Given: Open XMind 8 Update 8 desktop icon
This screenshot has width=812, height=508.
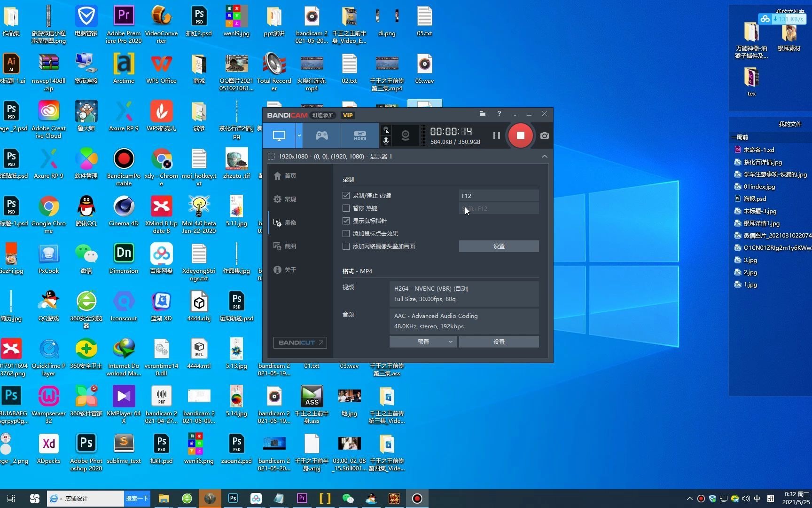Looking at the screenshot, I should (x=161, y=215).
